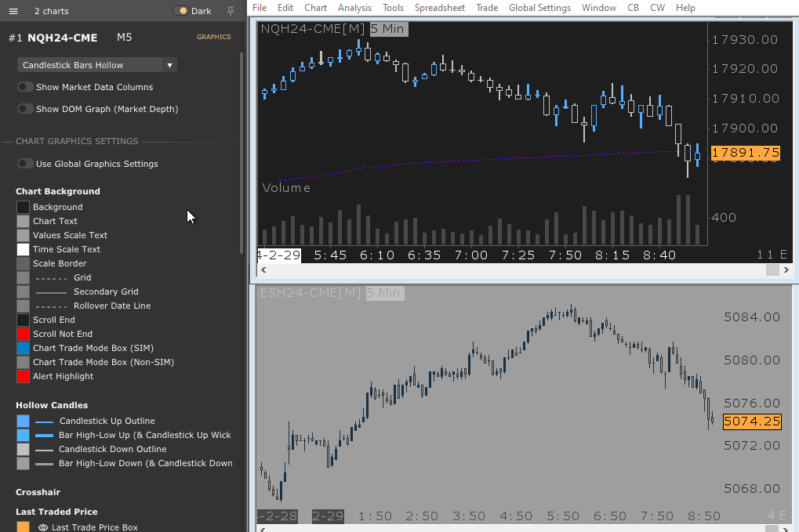Change the Secondary Grid line style
The width and height of the screenshot is (799, 532).
click(52, 292)
